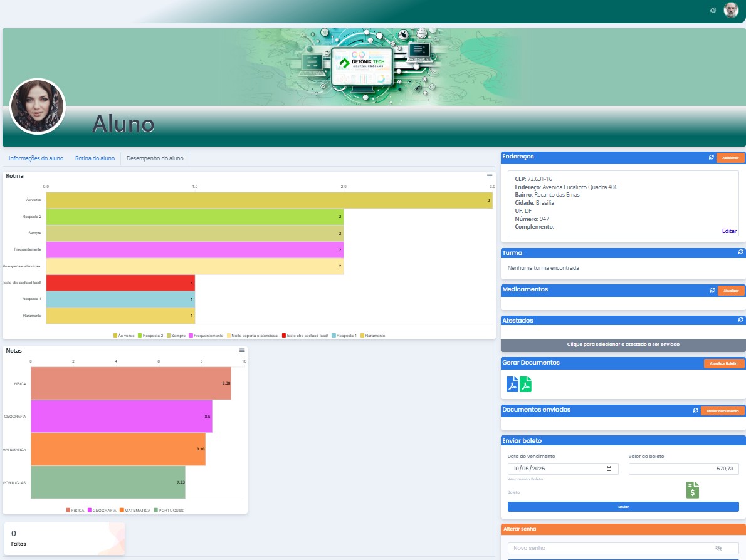Open the settings gear in top bar

713,10
